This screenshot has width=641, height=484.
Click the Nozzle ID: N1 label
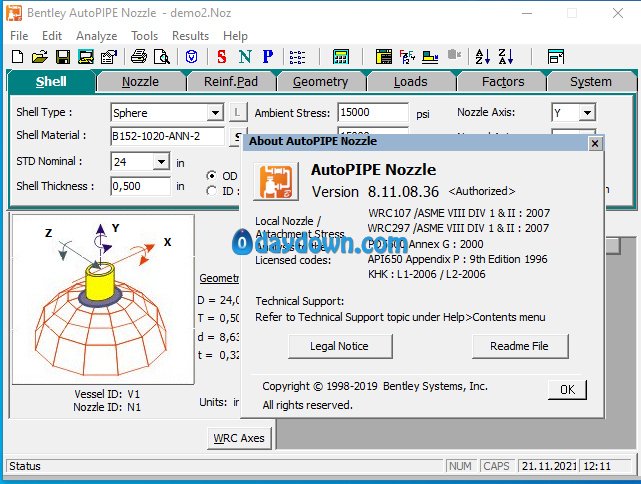(x=107, y=407)
